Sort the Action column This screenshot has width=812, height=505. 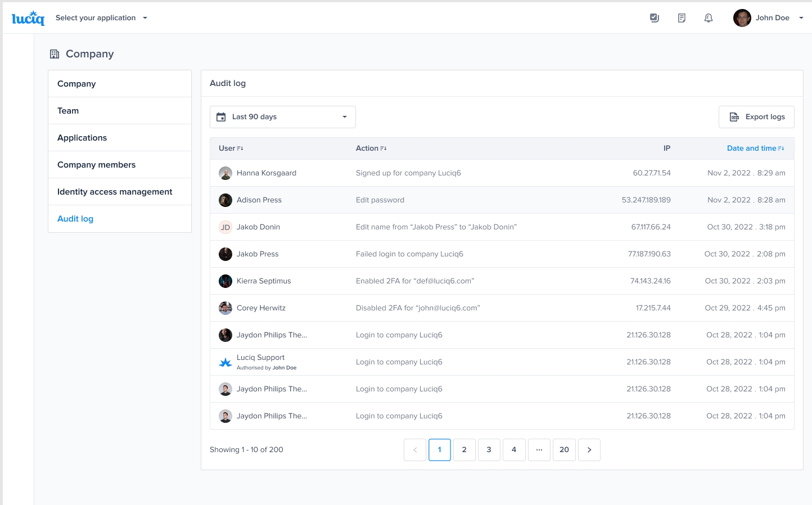(384, 148)
